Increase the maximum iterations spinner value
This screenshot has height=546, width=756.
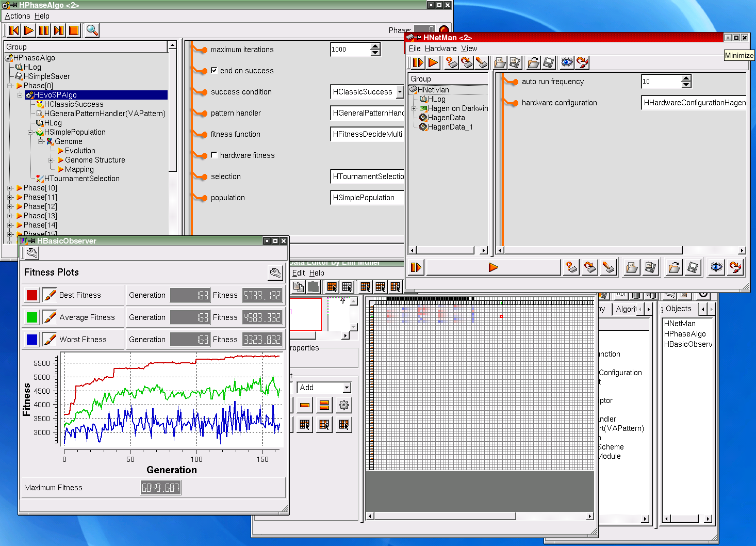coord(375,46)
